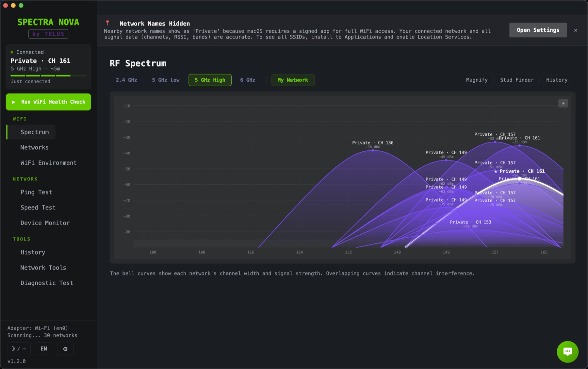Click the red pin icon in the banner
588x369 pixels.
pyautogui.click(x=107, y=23)
